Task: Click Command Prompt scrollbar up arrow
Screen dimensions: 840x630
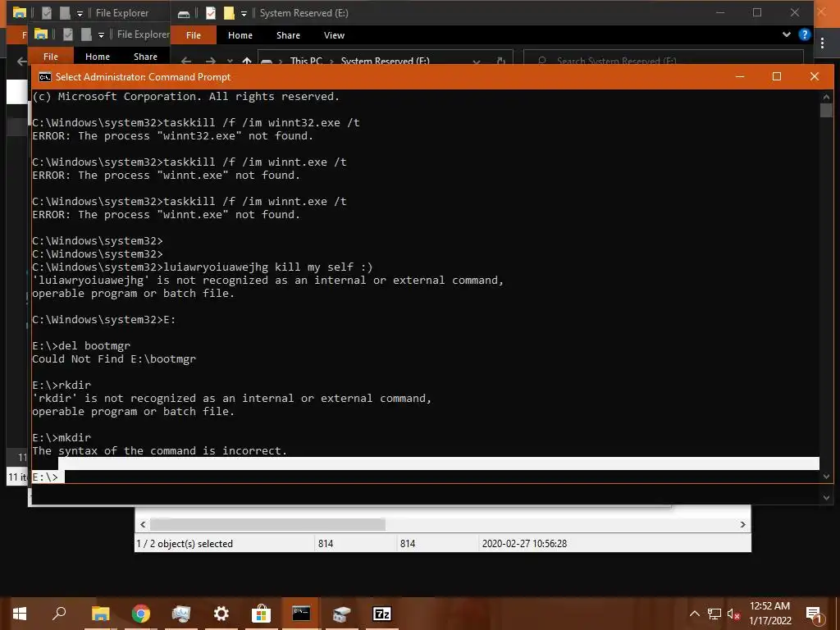Action: pyautogui.click(x=826, y=97)
